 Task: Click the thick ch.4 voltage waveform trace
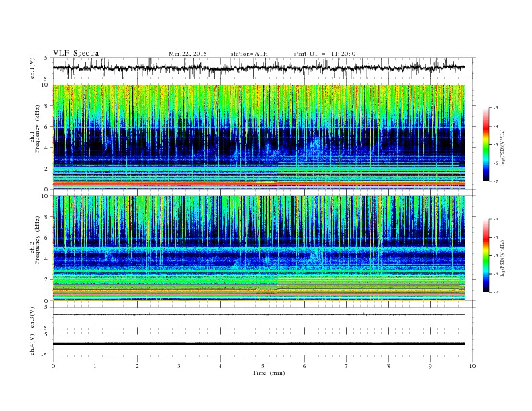[259, 344]
